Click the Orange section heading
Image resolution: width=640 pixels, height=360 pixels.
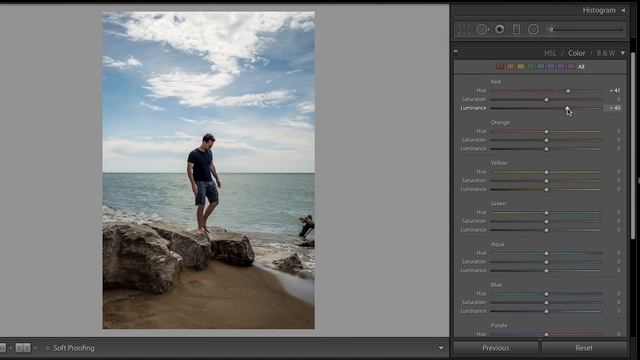(500, 122)
